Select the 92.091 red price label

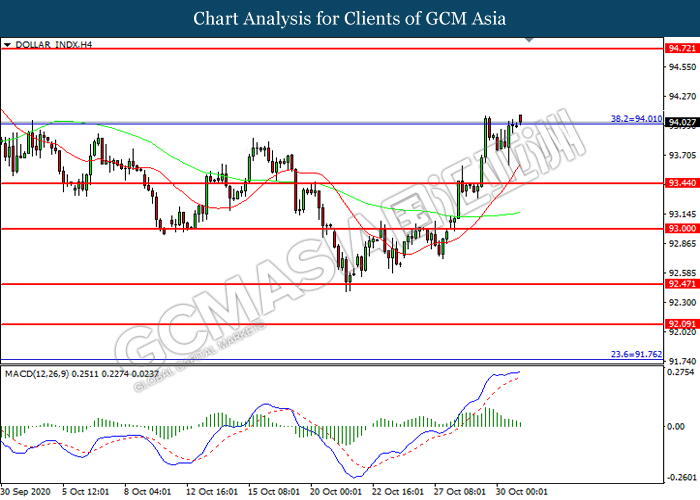tap(682, 324)
